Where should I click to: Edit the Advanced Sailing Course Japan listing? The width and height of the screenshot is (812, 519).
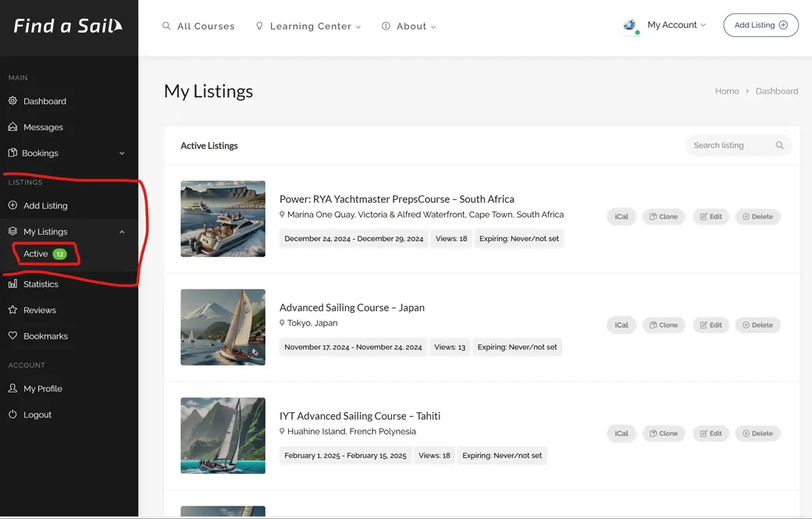(710, 325)
